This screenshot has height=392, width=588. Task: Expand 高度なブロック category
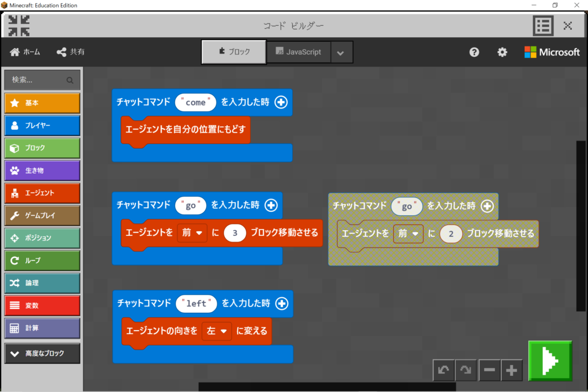[42, 354]
